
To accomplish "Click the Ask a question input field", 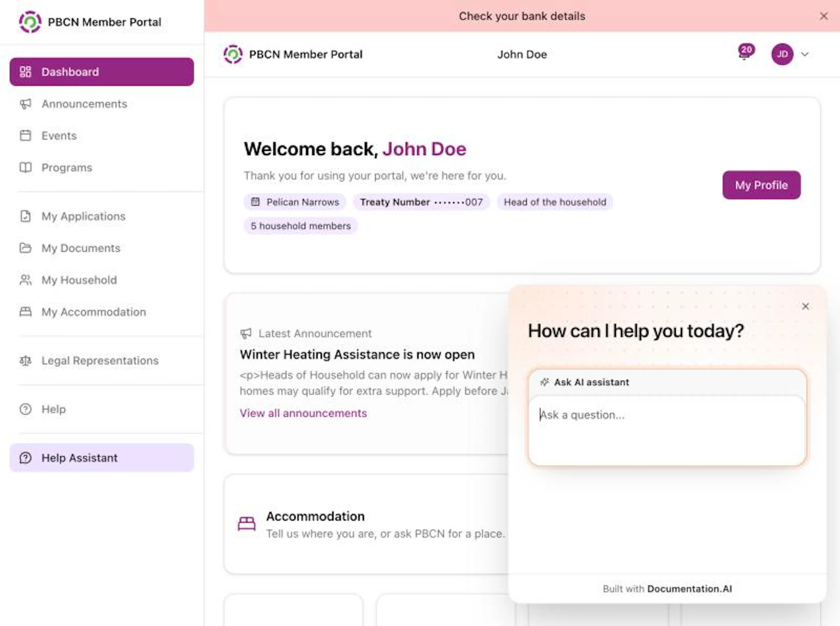I will coord(667,431).
